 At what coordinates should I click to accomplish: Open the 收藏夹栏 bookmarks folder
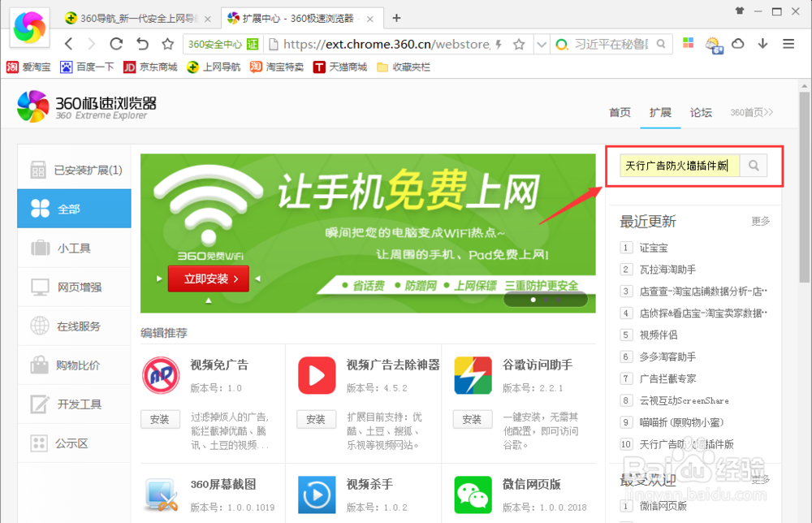(404, 67)
